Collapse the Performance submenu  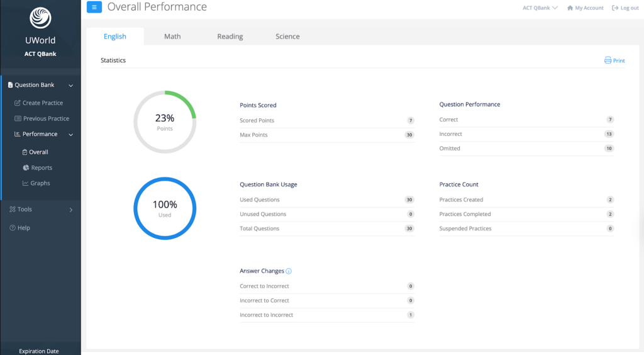click(x=70, y=134)
